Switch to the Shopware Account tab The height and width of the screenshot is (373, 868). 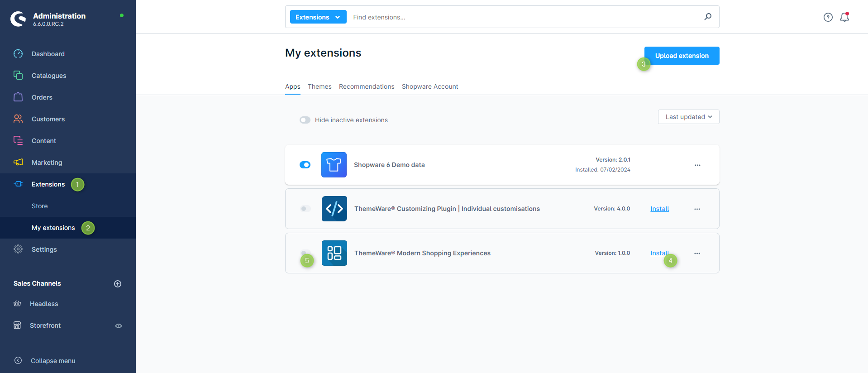coord(430,86)
